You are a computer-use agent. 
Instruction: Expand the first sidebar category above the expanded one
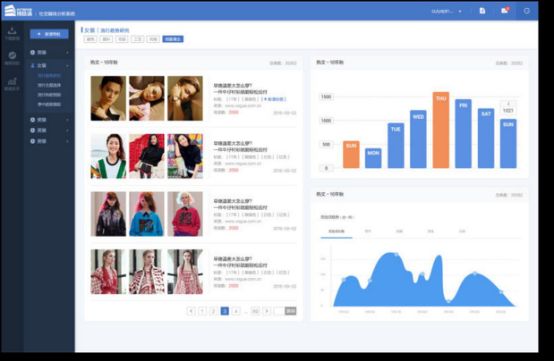pos(49,52)
